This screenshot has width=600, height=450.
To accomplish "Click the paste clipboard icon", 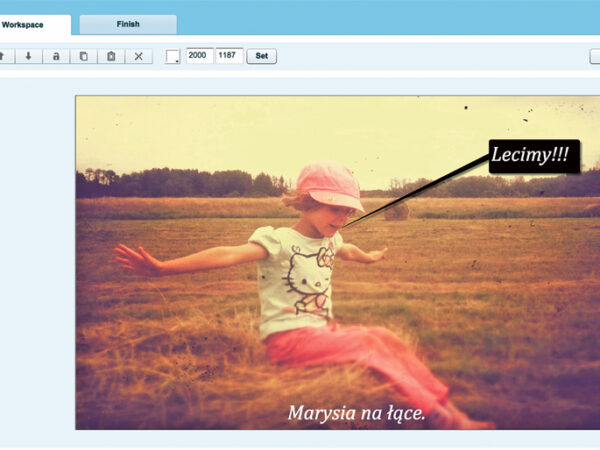I will [111, 56].
